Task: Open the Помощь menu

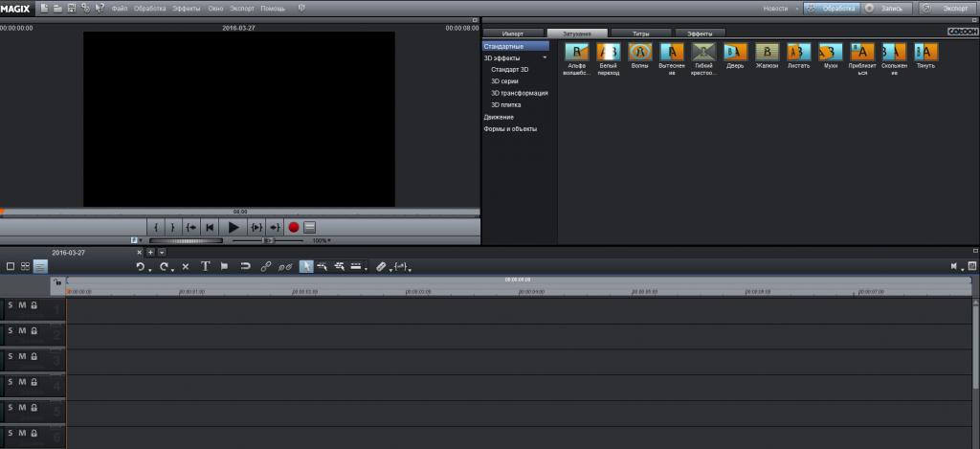Action: coord(273,9)
